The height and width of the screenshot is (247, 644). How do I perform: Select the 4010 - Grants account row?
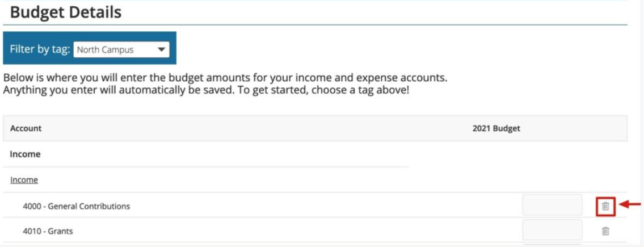click(315, 230)
